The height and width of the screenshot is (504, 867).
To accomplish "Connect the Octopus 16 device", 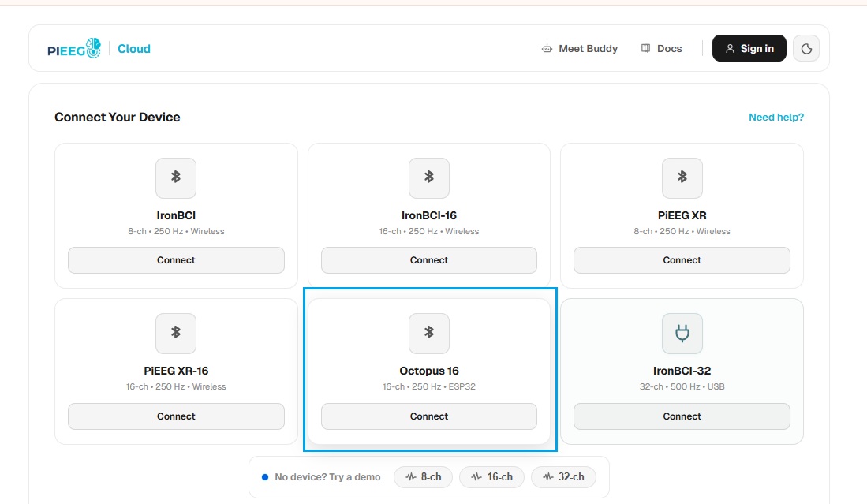I will 429,416.
